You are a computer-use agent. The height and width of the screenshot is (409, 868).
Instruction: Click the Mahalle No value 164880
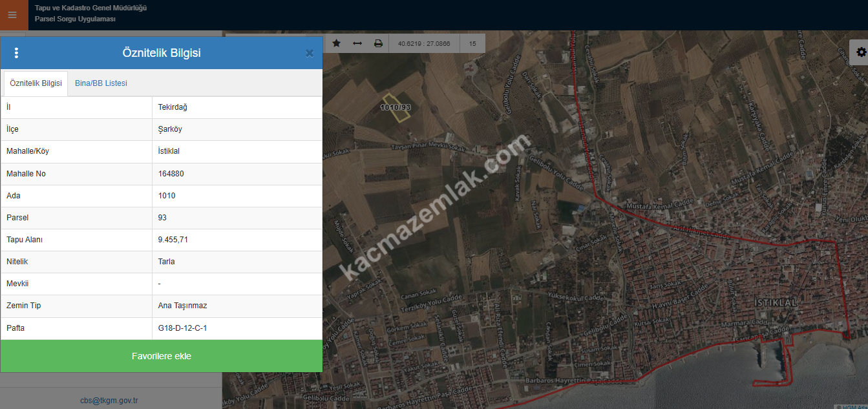point(171,174)
